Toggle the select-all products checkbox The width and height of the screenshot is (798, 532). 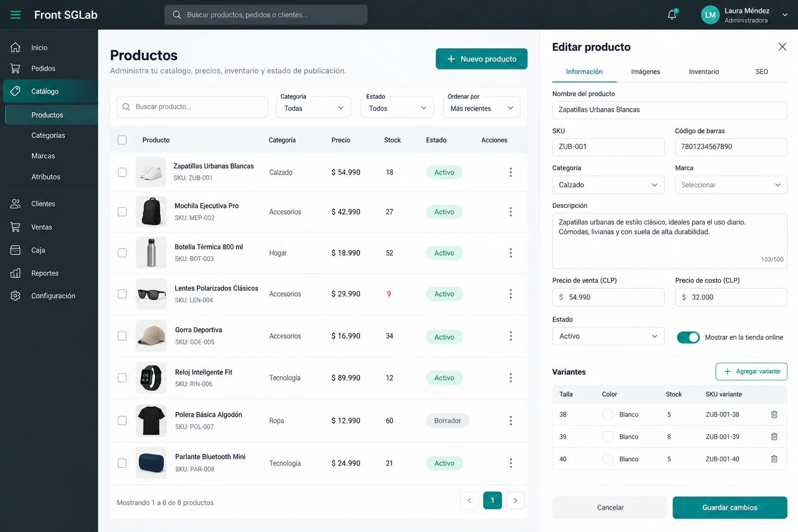(122, 140)
